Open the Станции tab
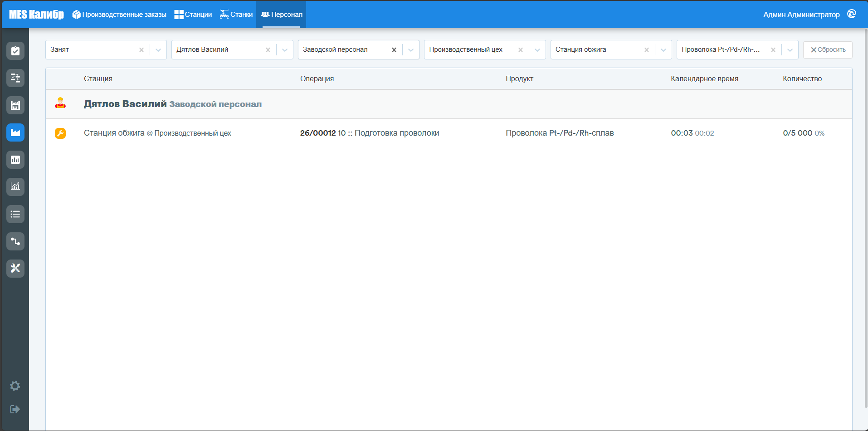This screenshot has height=431, width=868. pyautogui.click(x=193, y=15)
